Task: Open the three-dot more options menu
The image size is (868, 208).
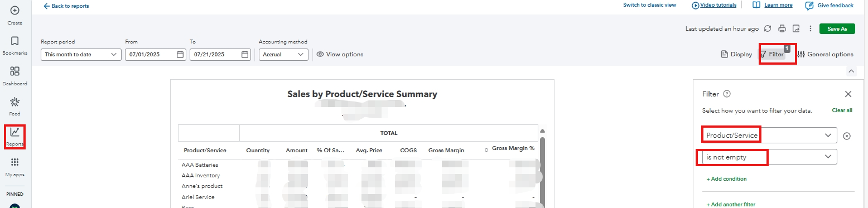Action: (810, 28)
